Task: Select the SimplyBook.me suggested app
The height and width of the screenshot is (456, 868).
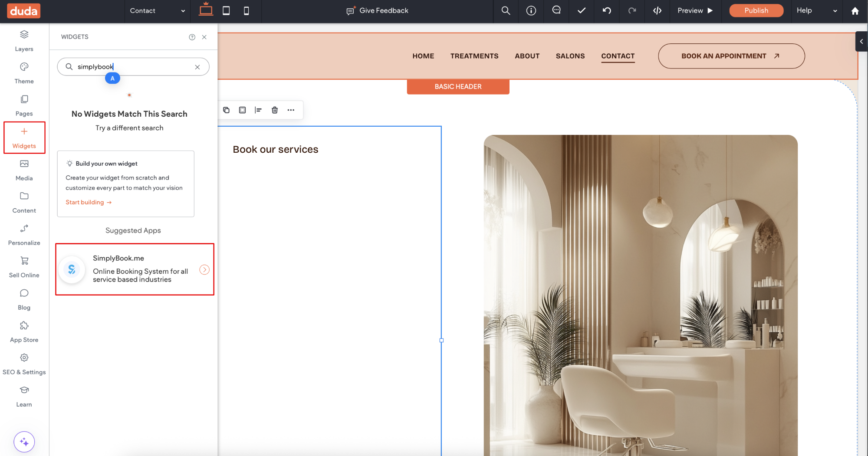Action: tap(135, 269)
